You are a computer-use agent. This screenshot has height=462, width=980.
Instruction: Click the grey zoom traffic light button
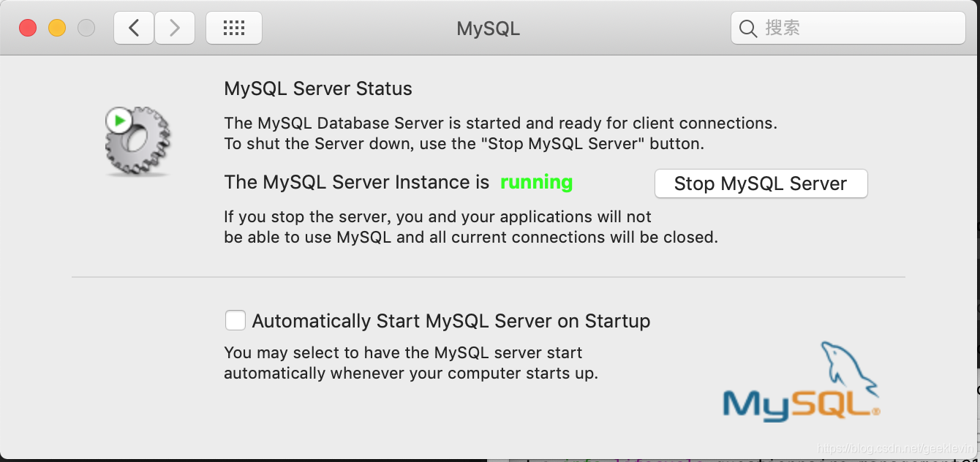point(86,27)
